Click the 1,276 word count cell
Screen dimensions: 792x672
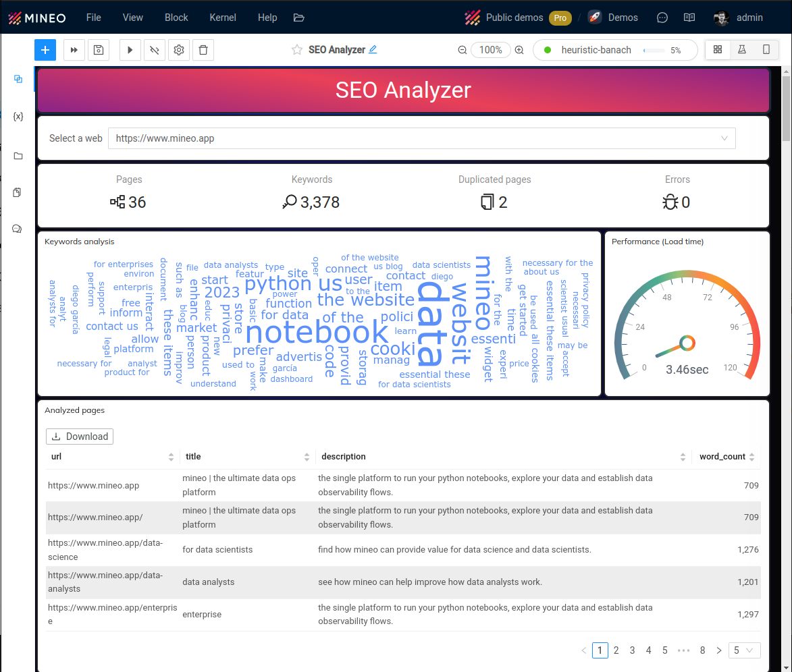tap(748, 550)
